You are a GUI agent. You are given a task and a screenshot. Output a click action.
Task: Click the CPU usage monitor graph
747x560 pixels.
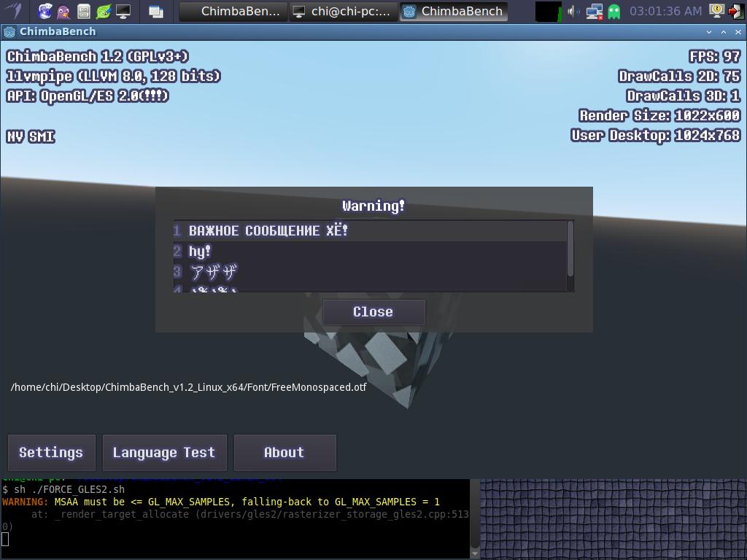coord(549,12)
